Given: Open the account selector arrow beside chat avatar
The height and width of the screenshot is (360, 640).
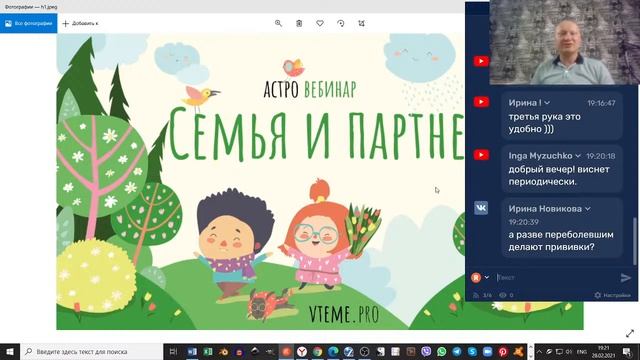Looking at the screenshot, I should (487, 278).
